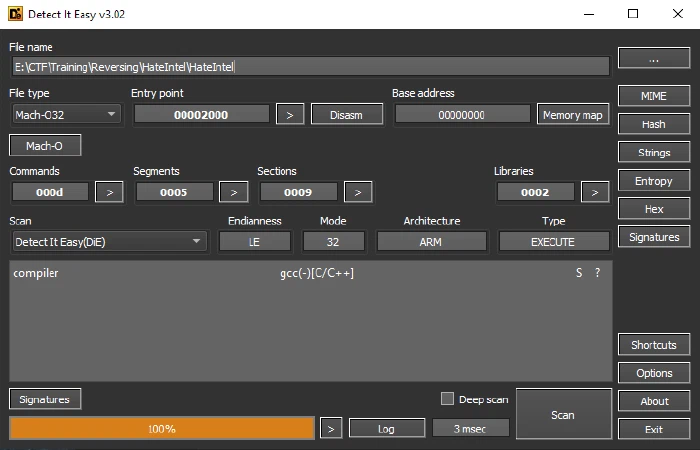
Task: Click arrow button beside Entry point
Action: (290, 115)
